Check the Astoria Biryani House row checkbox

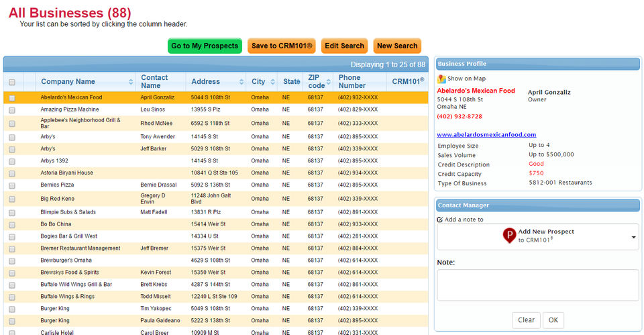12,173
